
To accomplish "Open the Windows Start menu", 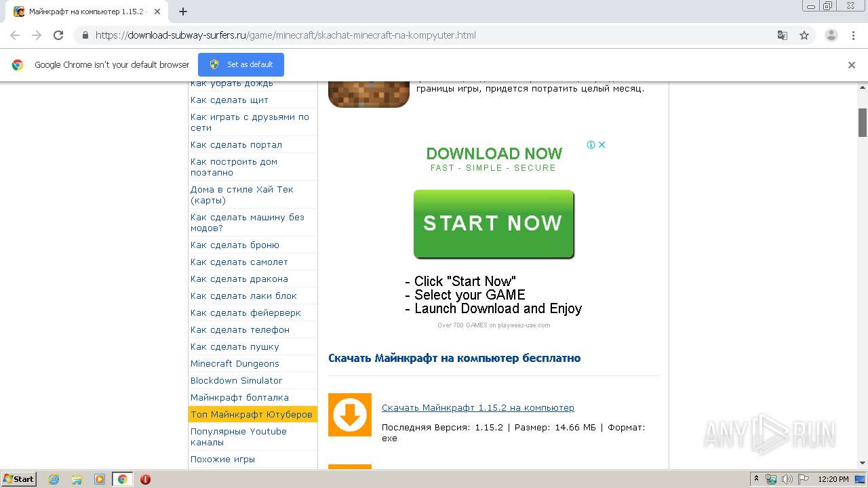I will [18, 479].
